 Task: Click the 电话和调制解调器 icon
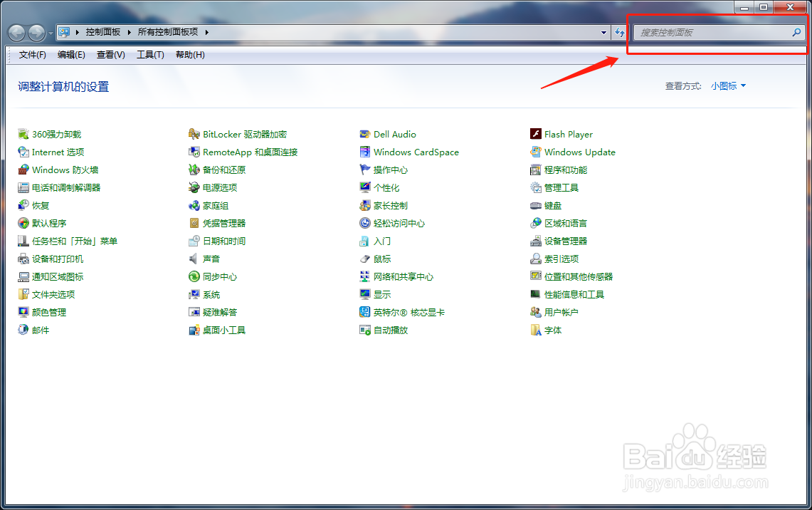[23, 187]
